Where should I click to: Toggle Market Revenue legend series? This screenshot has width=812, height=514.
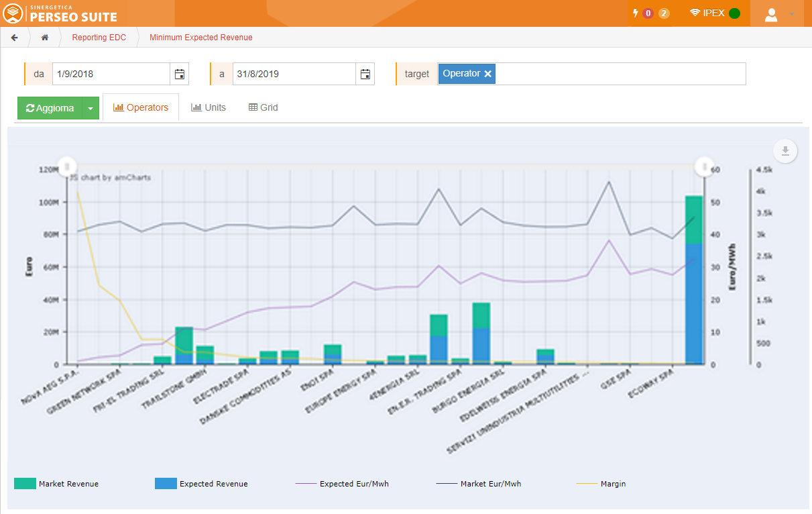pyautogui.click(x=56, y=483)
